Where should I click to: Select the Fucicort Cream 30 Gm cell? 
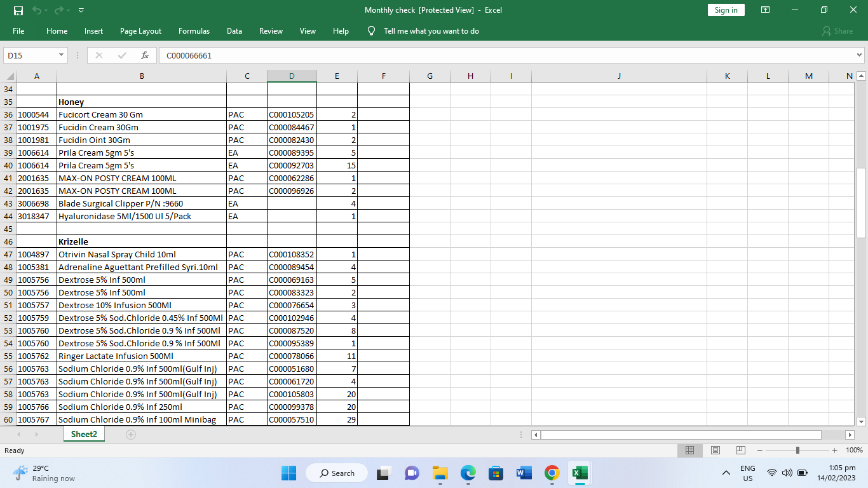[142, 114]
